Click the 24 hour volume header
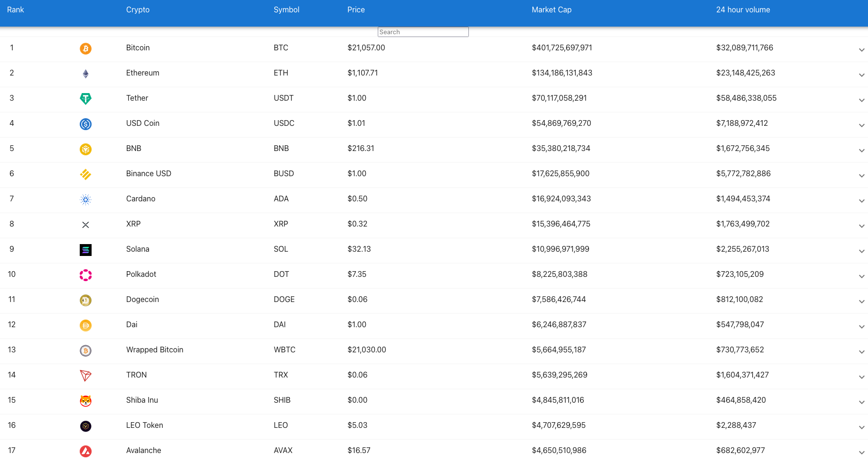Image resolution: width=868 pixels, height=463 pixels. tap(743, 9)
